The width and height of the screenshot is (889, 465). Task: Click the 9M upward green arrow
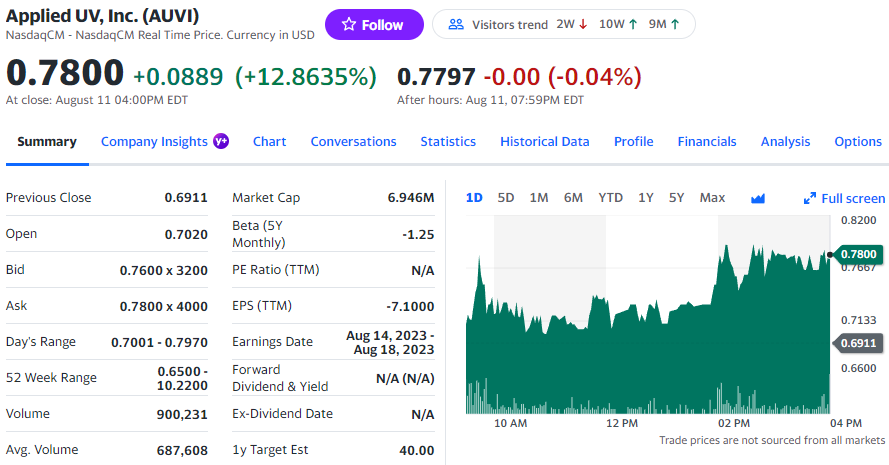pyautogui.click(x=675, y=24)
